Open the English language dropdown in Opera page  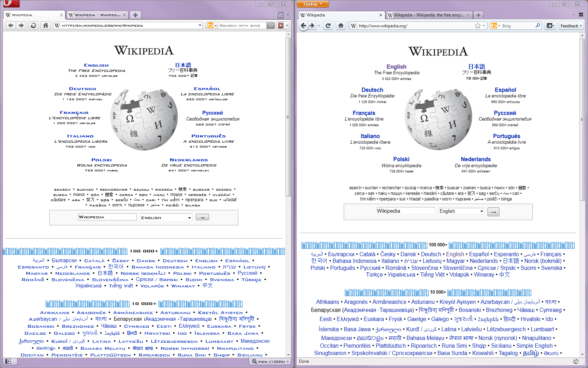coord(166,218)
